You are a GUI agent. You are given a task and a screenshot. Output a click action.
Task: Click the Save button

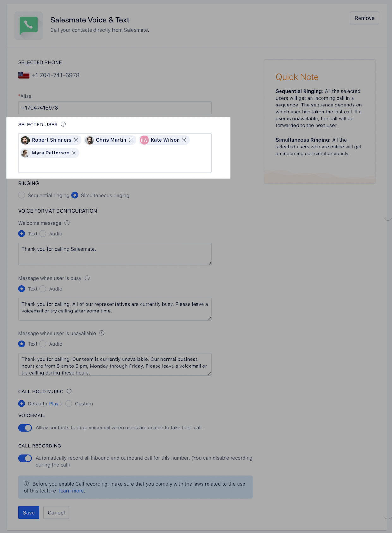[x=29, y=512]
